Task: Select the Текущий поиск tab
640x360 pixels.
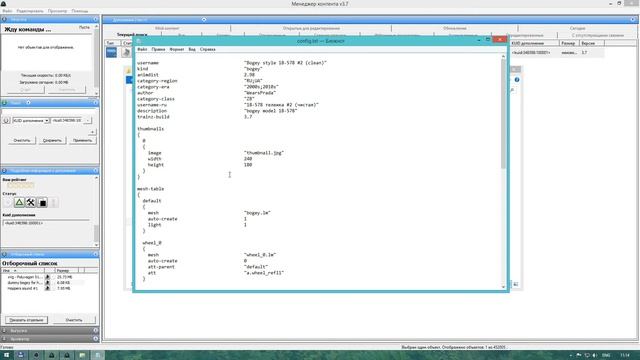Action: pyautogui.click(x=132, y=35)
